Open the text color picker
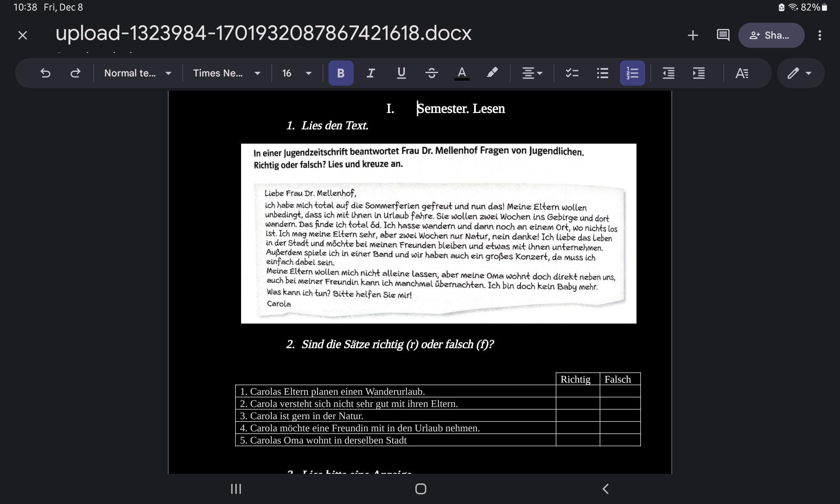The height and width of the screenshot is (504, 840). (x=462, y=73)
